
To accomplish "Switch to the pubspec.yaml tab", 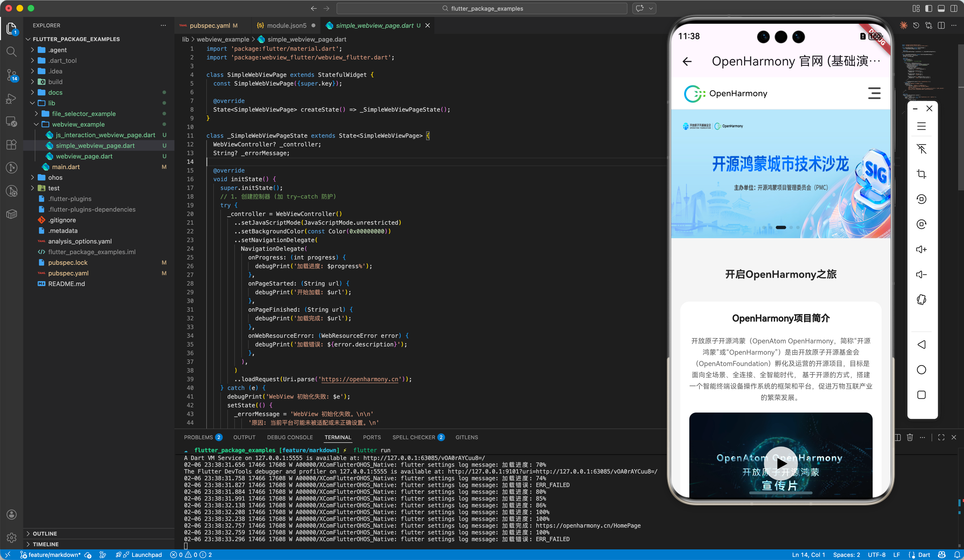I will click(210, 26).
